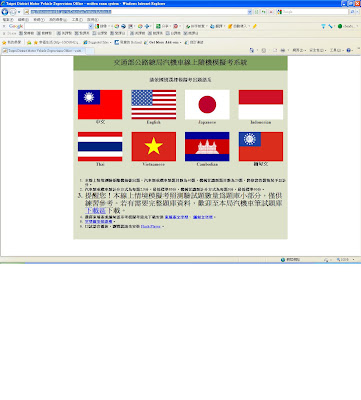Focus the Google Toolbar search field
The image size is (361, 400).
click(57, 26)
